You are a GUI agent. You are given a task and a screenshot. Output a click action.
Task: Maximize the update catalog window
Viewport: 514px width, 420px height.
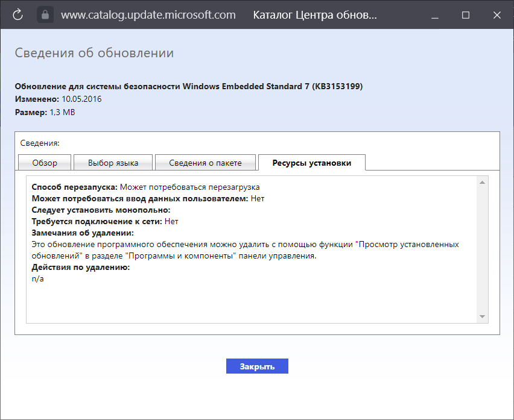(466, 15)
